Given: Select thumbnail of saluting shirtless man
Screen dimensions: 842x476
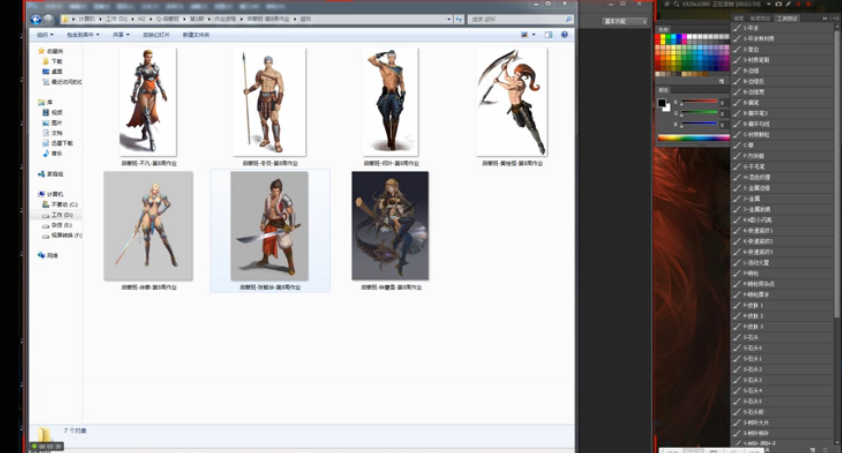Looking at the screenshot, I should coord(390,102).
